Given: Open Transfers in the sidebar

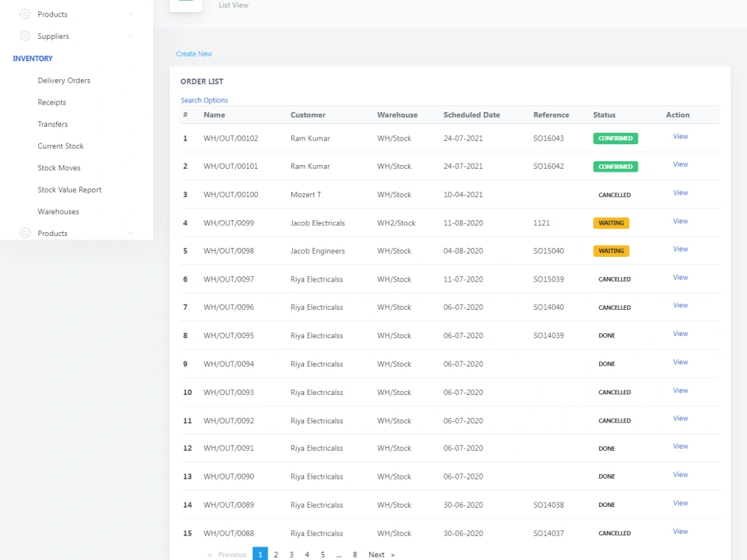Looking at the screenshot, I should click(x=52, y=124).
